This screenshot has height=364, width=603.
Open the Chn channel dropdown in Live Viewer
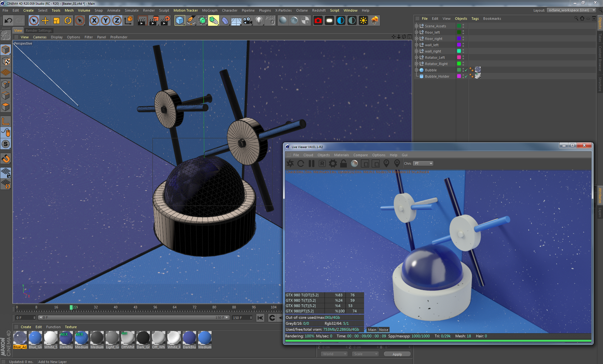pos(423,163)
